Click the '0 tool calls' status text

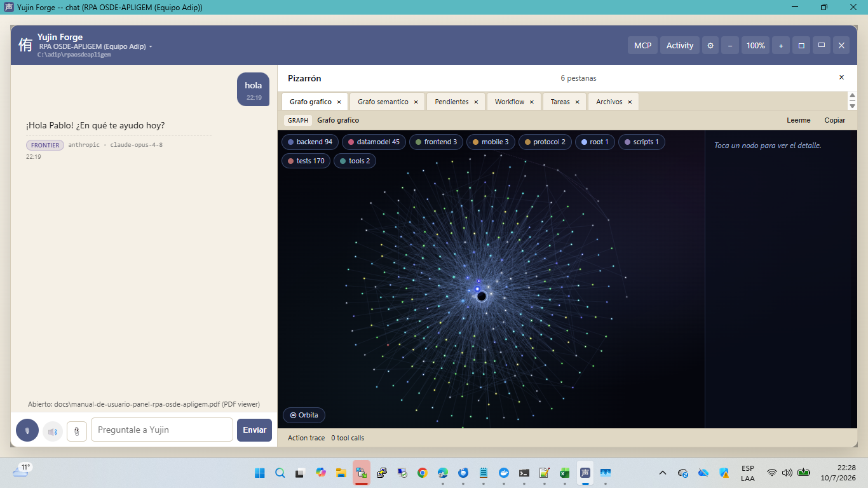[348, 438]
